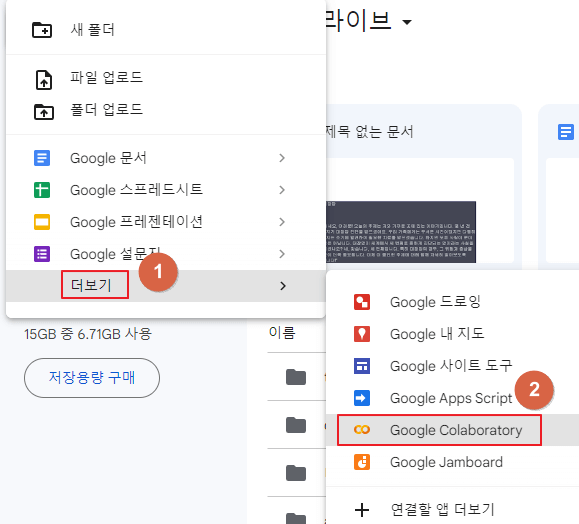579x524 pixels.
Task: Click the 저장용량 구매 button
Action: coord(92,378)
